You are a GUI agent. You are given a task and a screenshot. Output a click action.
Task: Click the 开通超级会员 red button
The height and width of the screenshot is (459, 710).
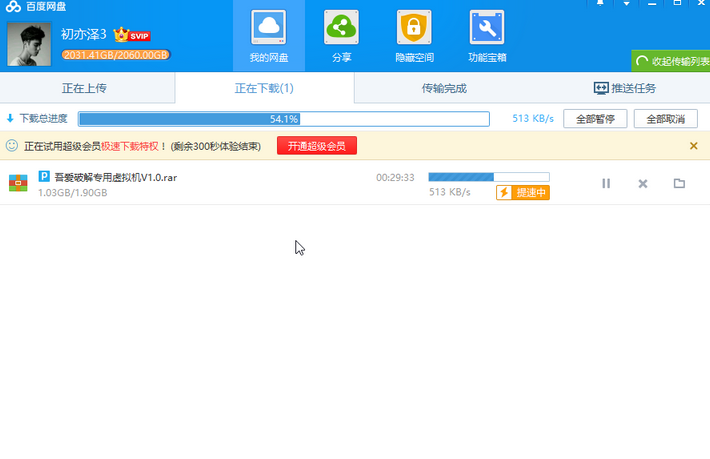(x=317, y=146)
